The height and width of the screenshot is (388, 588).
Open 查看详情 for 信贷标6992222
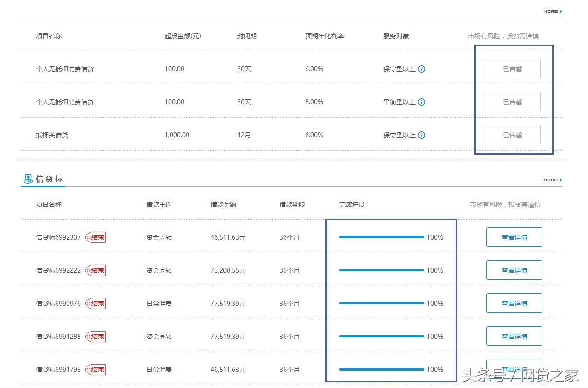click(514, 270)
